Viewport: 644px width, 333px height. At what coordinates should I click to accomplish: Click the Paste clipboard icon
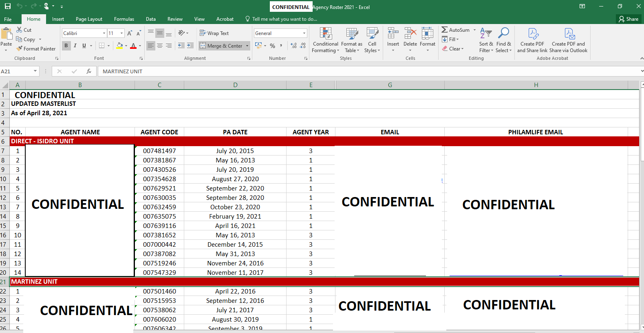coord(6,34)
